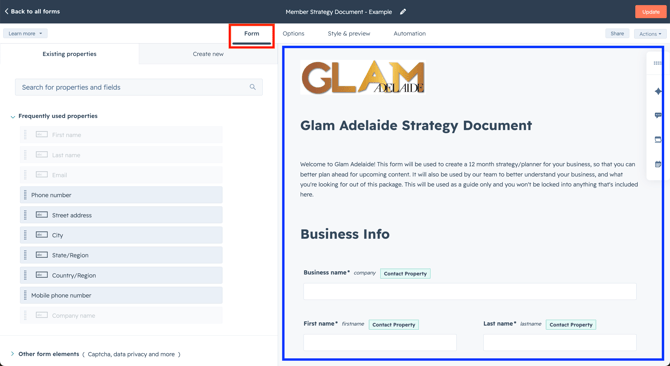
Task: Click the drag handle beside Phone number
Action: (25, 195)
